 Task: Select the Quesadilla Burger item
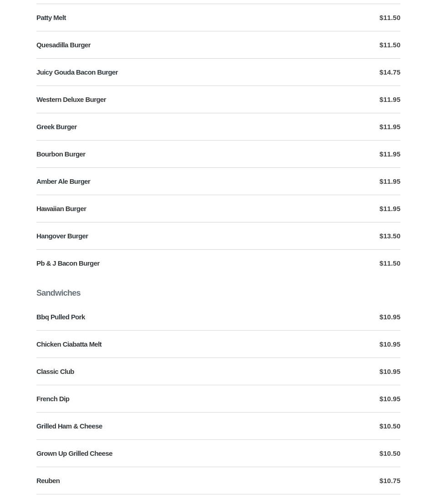pos(63,45)
